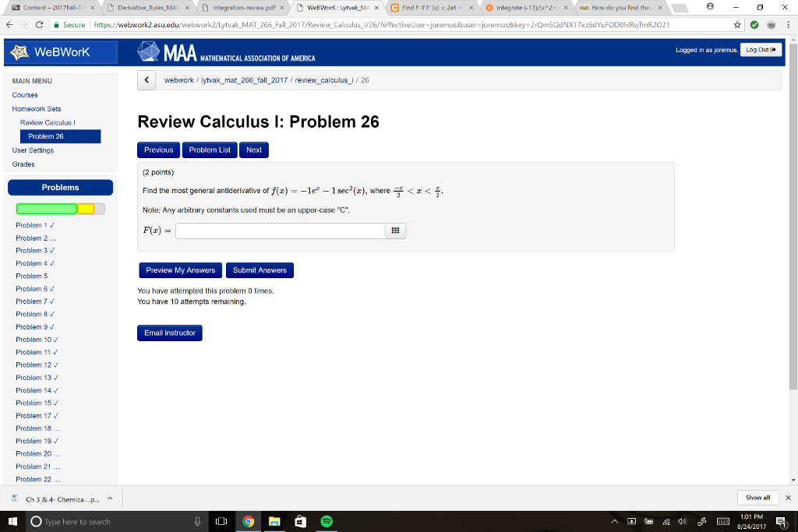Click the Cortana microphone icon
798x532 pixels.
[197, 521]
